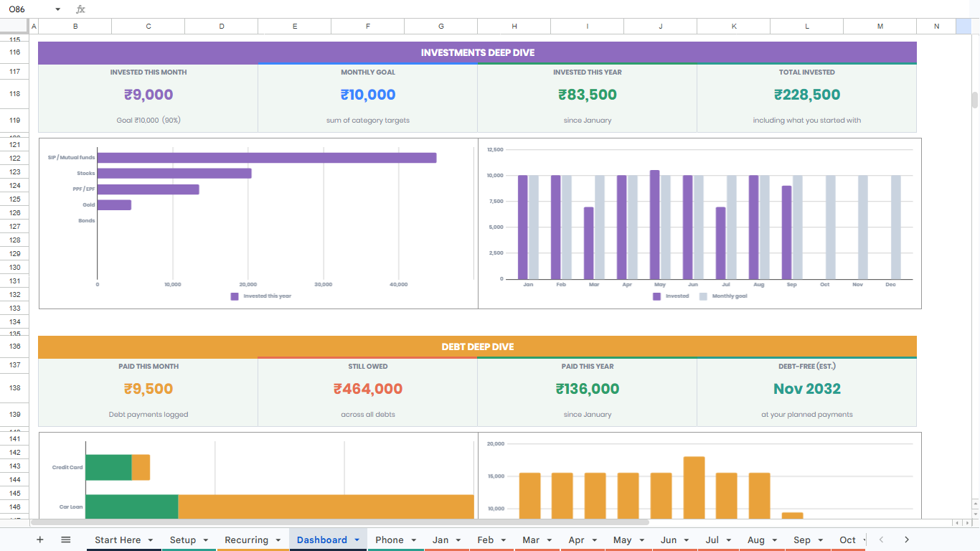
Task: Click the Credit Card debt bar
Action: 118,467
